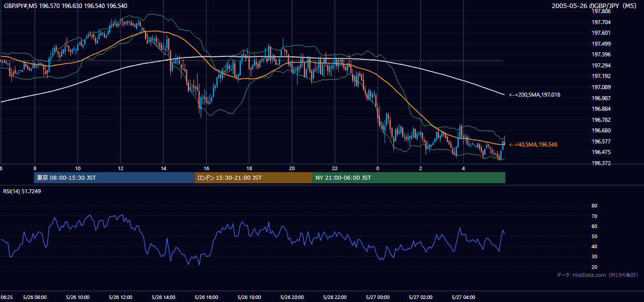Click price axis value 196.577
The width and height of the screenshot is (644, 302).
[601, 141]
